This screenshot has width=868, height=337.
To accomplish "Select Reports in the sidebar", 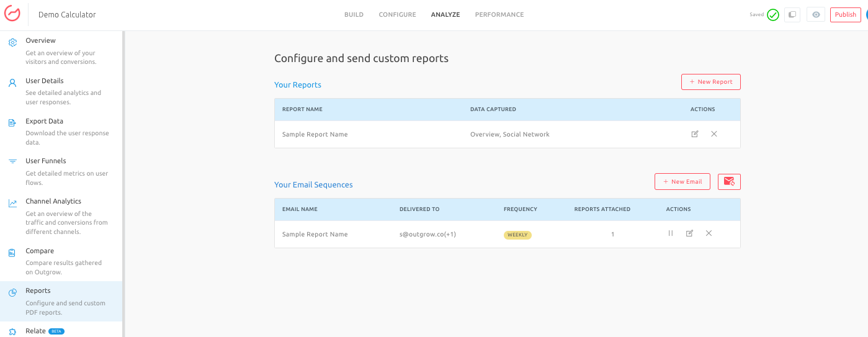I will pos(61,301).
